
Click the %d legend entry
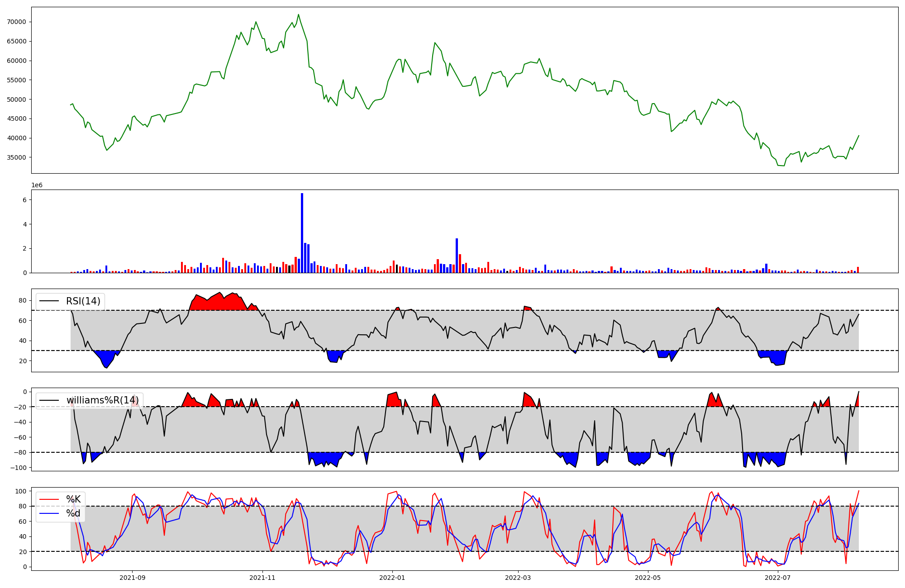point(73,513)
